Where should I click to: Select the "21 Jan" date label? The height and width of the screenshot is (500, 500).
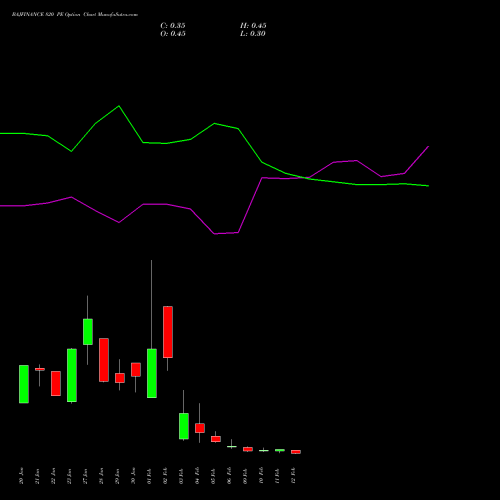point(38,476)
